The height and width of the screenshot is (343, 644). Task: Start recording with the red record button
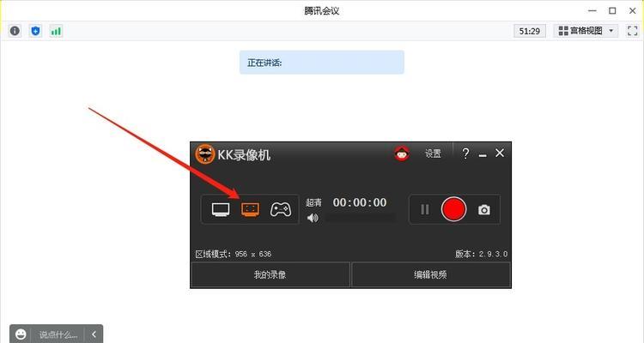pyautogui.click(x=453, y=209)
